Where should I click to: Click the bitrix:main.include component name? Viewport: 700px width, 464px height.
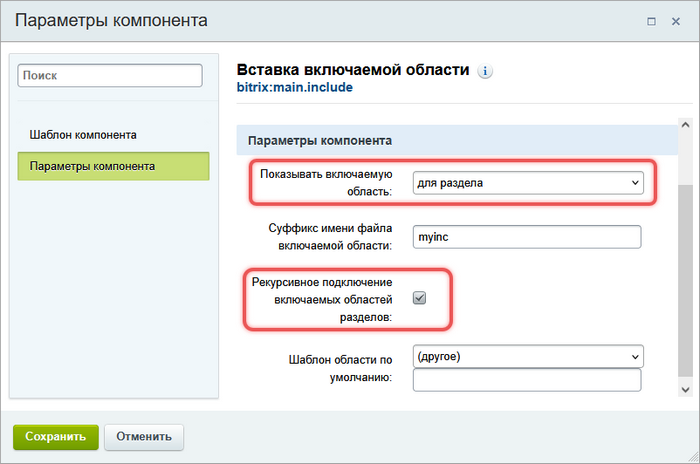(x=294, y=87)
